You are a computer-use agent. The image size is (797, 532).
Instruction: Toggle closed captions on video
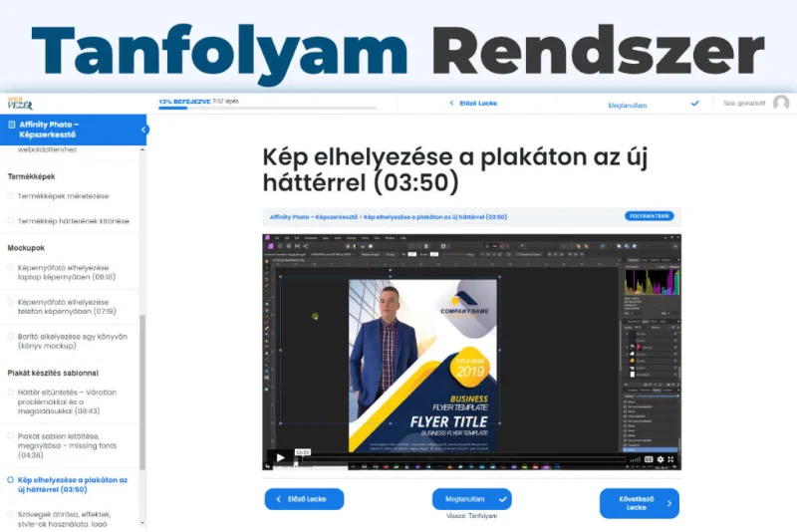point(648,459)
